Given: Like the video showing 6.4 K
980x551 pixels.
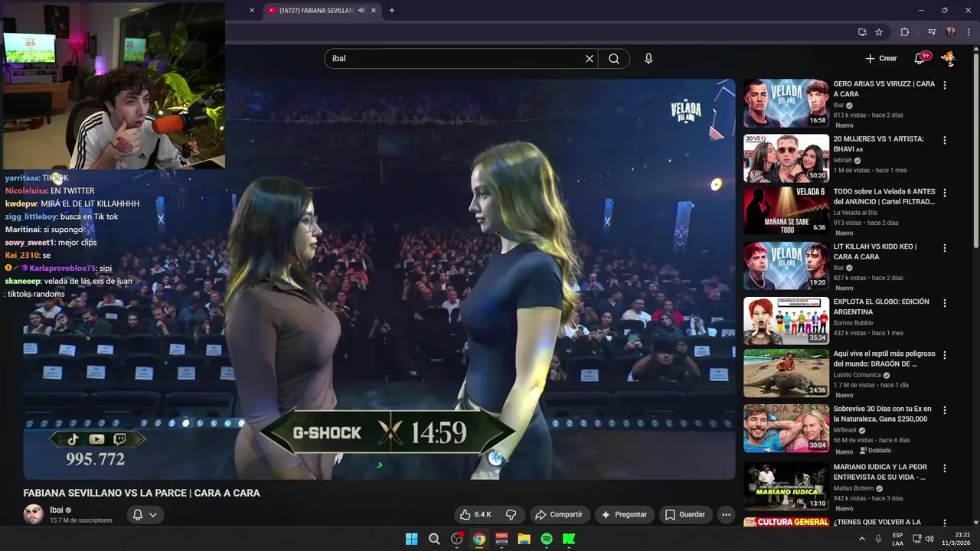Looking at the screenshot, I should coord(475,514).
